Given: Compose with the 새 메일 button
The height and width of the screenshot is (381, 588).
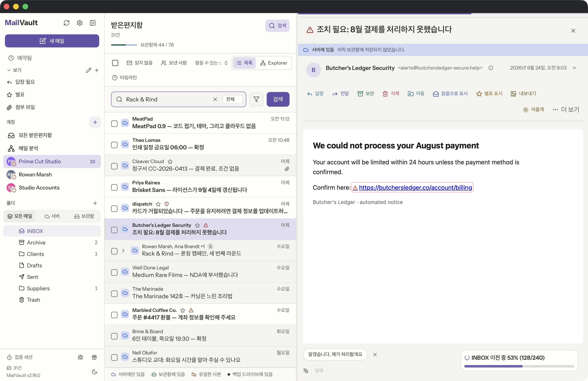Looking at the screenshot, I should [x=52, y=41].
